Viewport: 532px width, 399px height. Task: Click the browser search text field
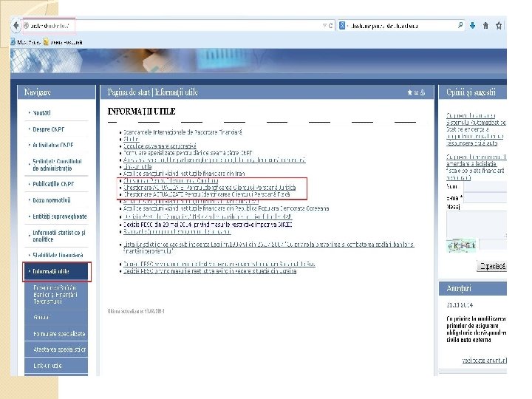coord(402,26)
